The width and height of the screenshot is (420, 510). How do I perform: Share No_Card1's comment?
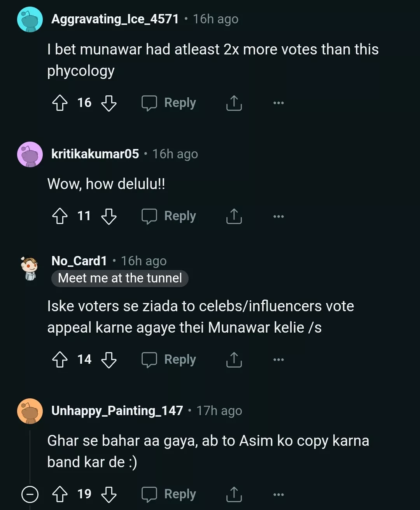coord(234,360)
